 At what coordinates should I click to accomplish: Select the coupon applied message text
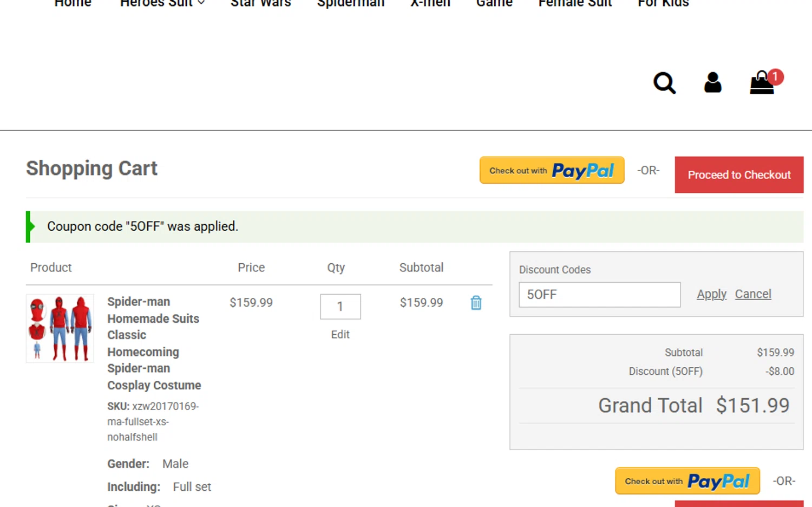(142, 226)
